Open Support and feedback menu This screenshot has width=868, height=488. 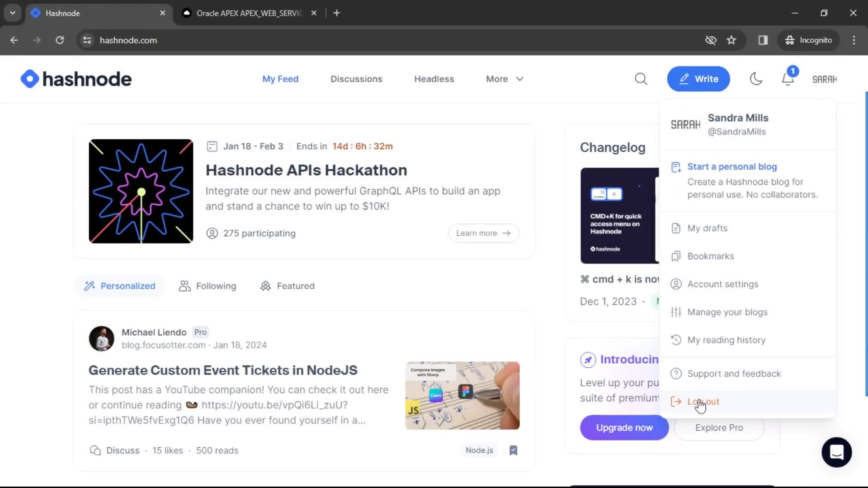[x=735, y=374]
